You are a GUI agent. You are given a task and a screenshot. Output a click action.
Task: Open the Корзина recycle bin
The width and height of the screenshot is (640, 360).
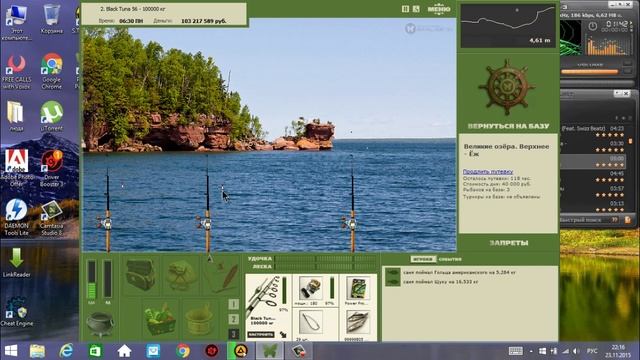pos(51,19)
